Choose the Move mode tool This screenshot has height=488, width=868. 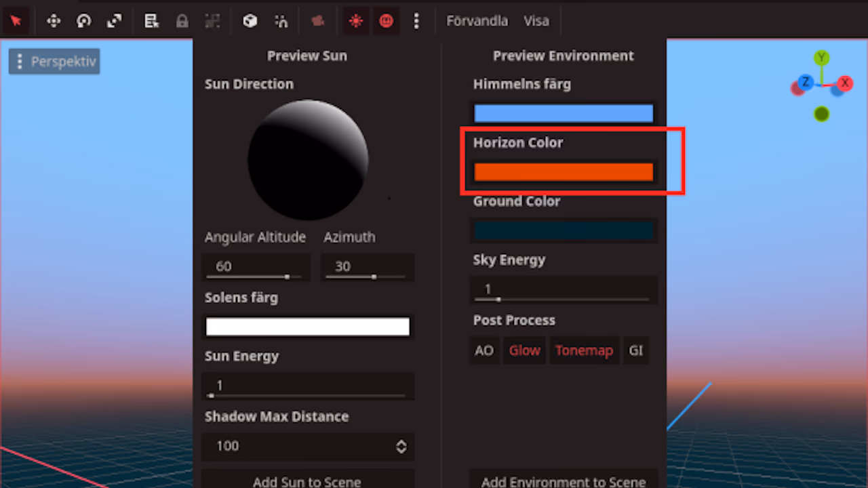coord(54,21)
